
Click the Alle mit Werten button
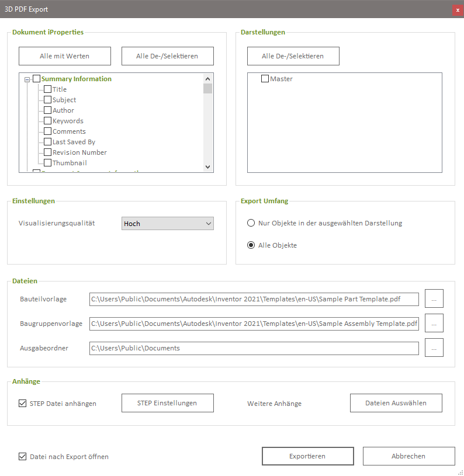click(x=65, y=56)
